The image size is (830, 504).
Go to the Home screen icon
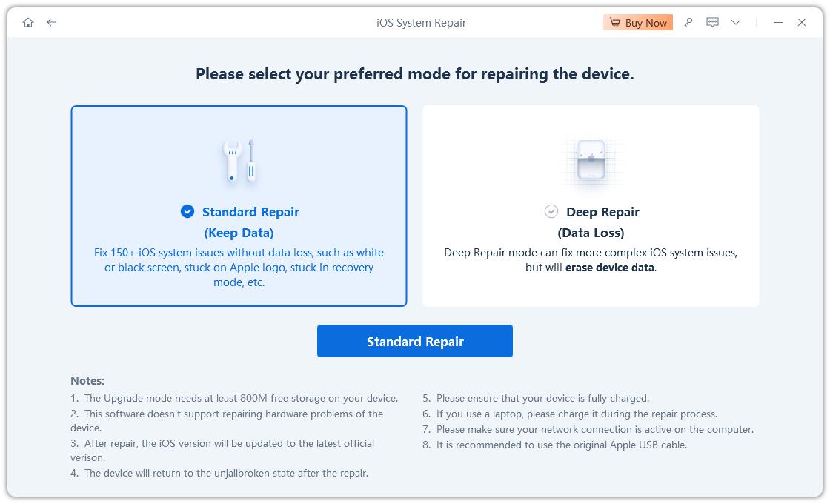click(28, 23)
